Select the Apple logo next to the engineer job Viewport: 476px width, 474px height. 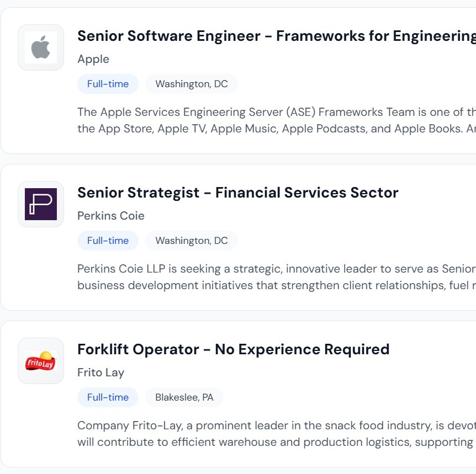[x=41, y=47]
